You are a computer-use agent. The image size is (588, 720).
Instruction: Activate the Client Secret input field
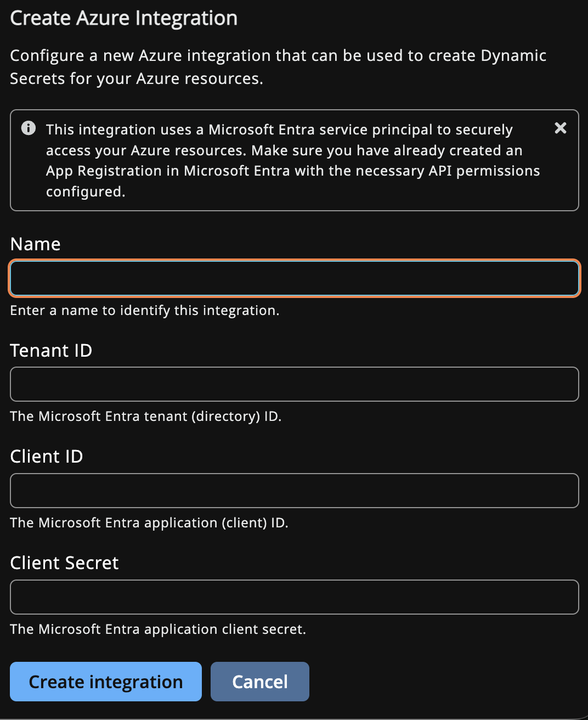click(x=295, y=597)
